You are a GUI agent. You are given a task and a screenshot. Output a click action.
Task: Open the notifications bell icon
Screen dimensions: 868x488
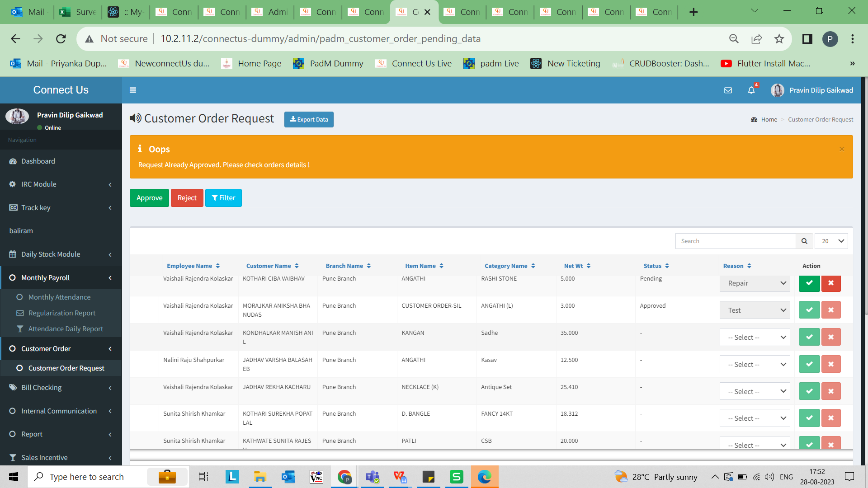click(x=751, y=90)
